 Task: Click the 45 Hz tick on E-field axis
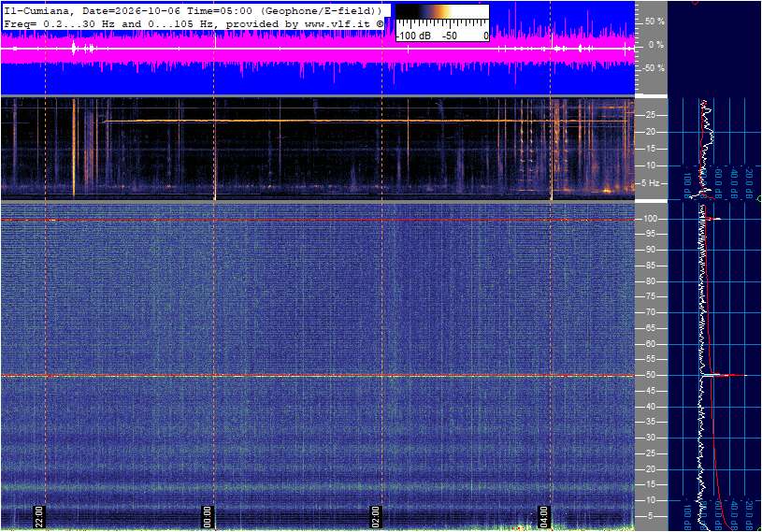click(650, 391)
